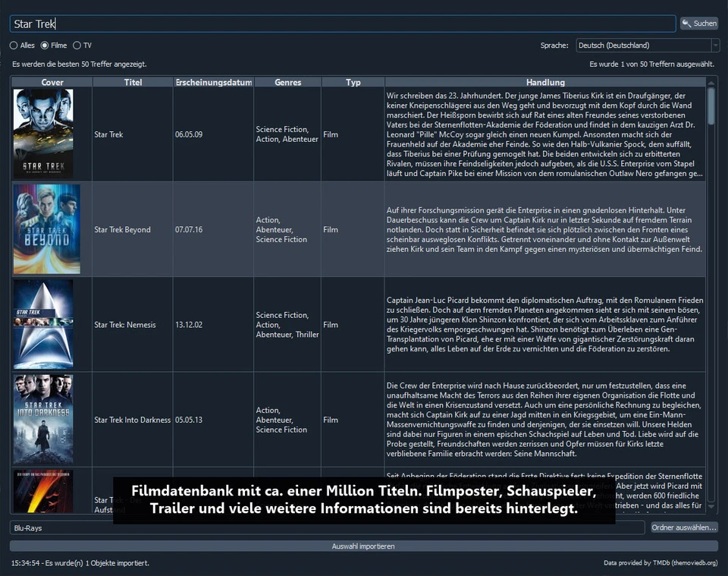The image size is (728, 576).
Task: Click the Nemesis plot about Jean-Luc Picard
Action: tap(544, 324)
